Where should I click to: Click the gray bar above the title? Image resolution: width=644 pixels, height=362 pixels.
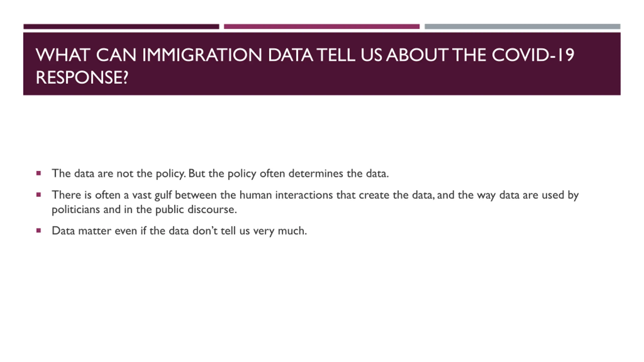(x=522, y=26)
